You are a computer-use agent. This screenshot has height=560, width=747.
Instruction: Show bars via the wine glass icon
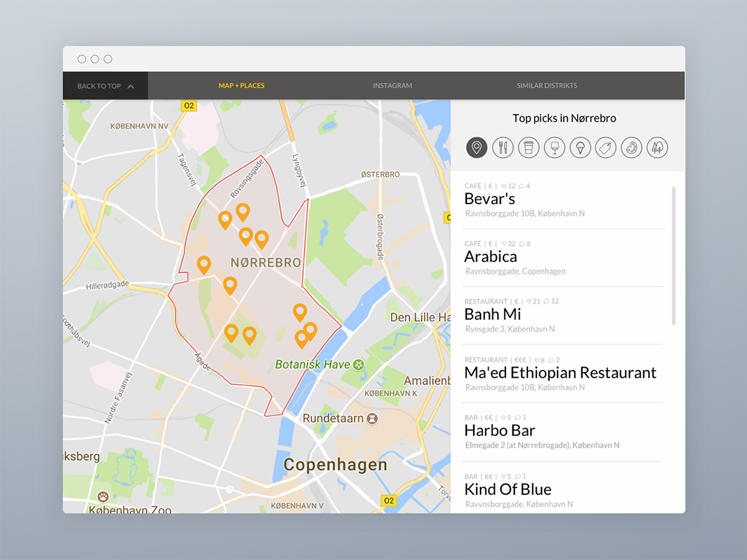coord(554,147)
